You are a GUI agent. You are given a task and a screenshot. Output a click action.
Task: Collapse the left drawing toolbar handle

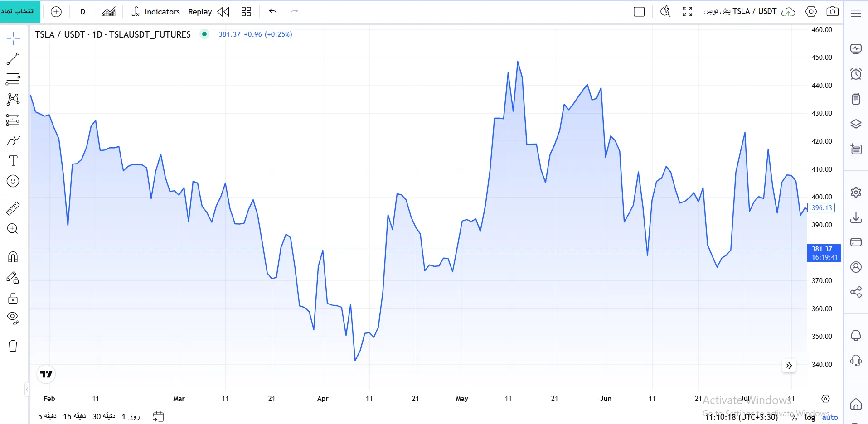tap(27, 390)
